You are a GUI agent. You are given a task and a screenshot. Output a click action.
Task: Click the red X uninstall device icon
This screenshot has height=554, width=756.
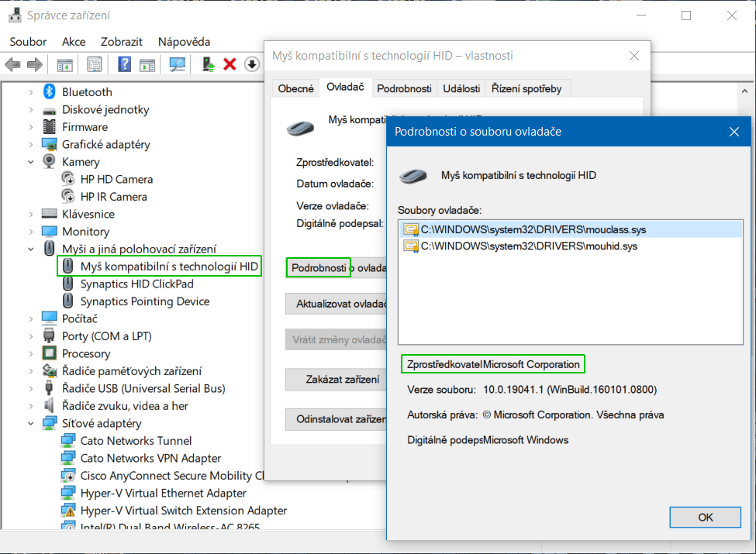(x=230, y=64)
